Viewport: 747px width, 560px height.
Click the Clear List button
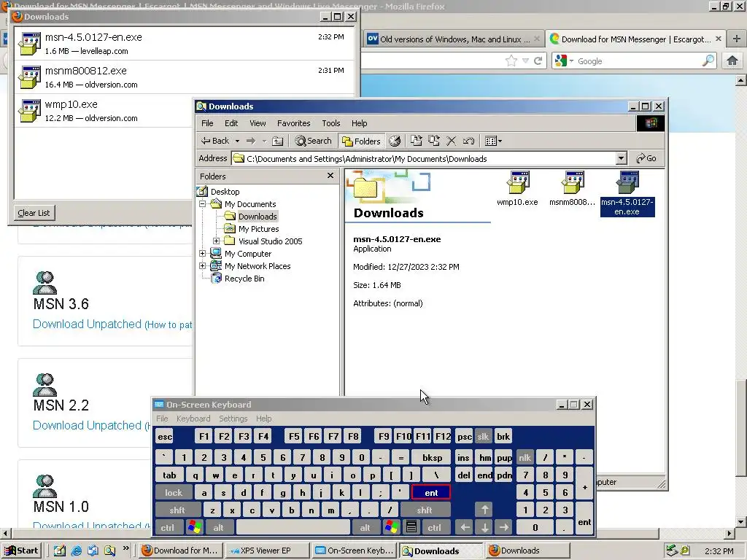coord(34,213)
